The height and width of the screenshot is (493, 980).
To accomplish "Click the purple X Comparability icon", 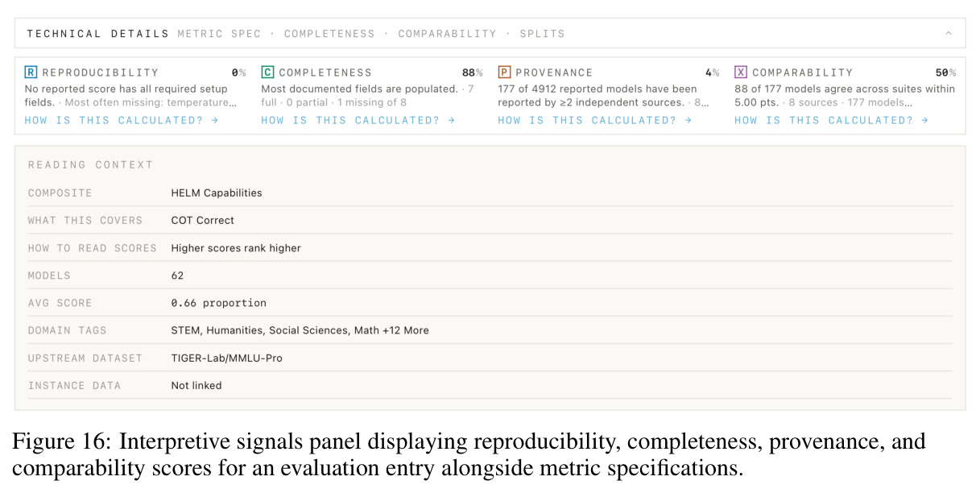I will [741, 72].
